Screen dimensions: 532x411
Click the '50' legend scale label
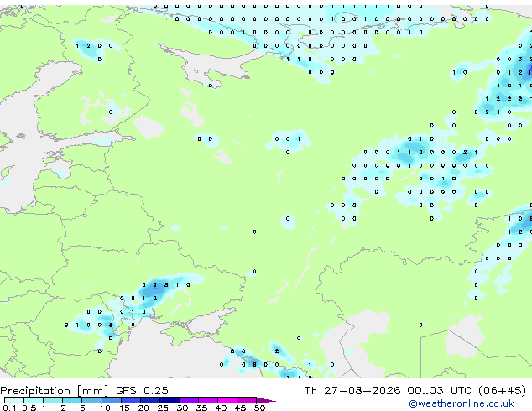[x=260, y=408]
